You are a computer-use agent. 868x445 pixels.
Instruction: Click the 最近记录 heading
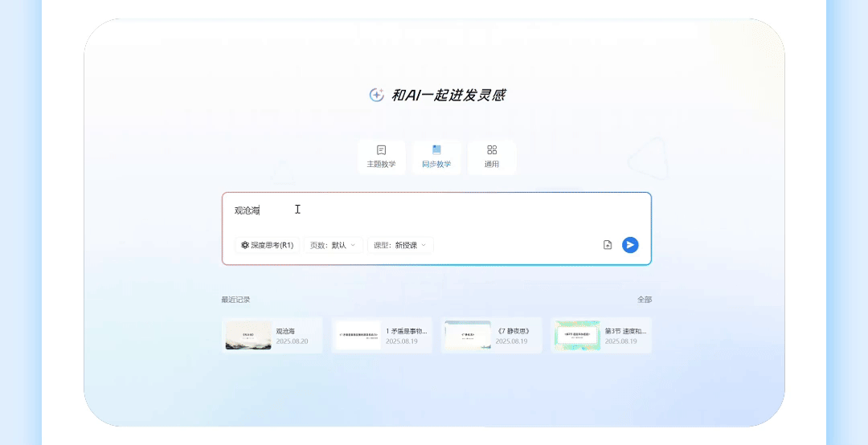pos(235,300)
